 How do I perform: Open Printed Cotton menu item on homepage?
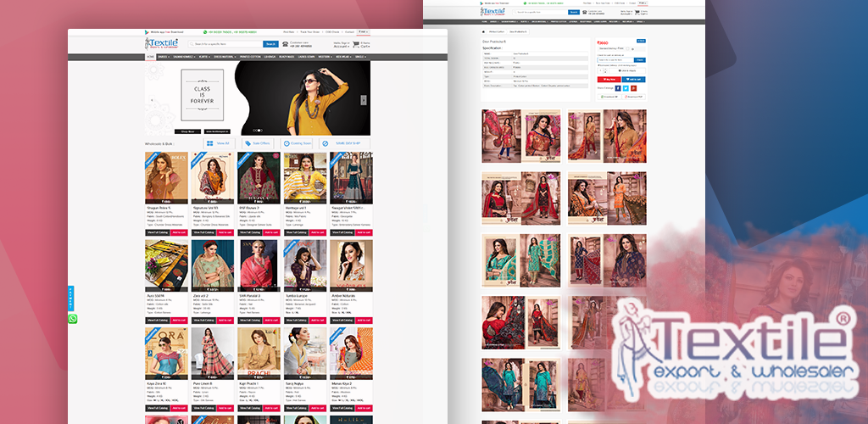[x=250, y=57]
